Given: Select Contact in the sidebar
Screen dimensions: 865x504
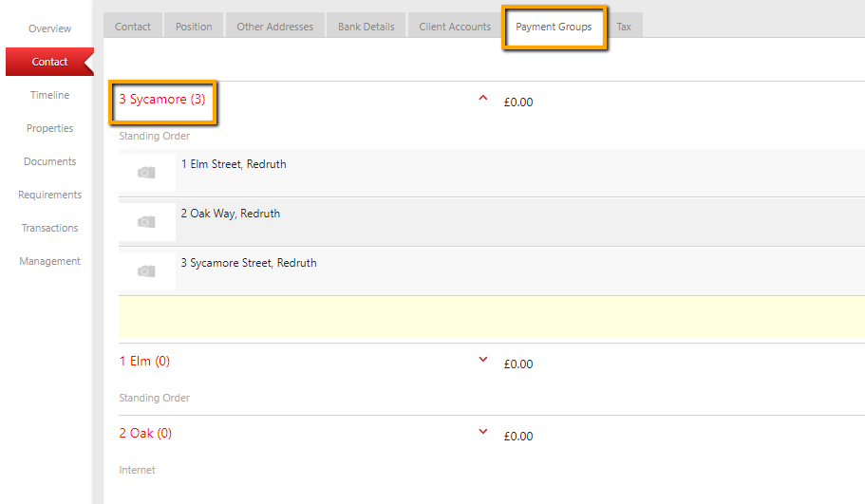Looking at the screenshot, I should pos(49,62).
